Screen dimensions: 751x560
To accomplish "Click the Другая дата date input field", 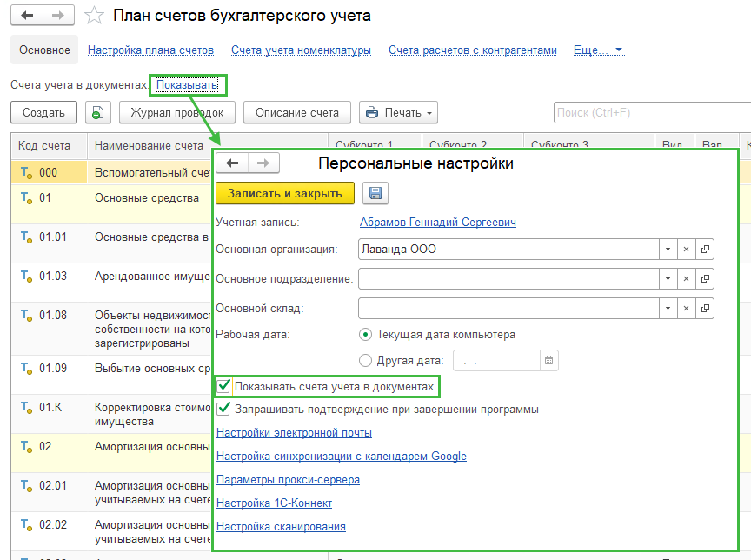I will 496,360.
